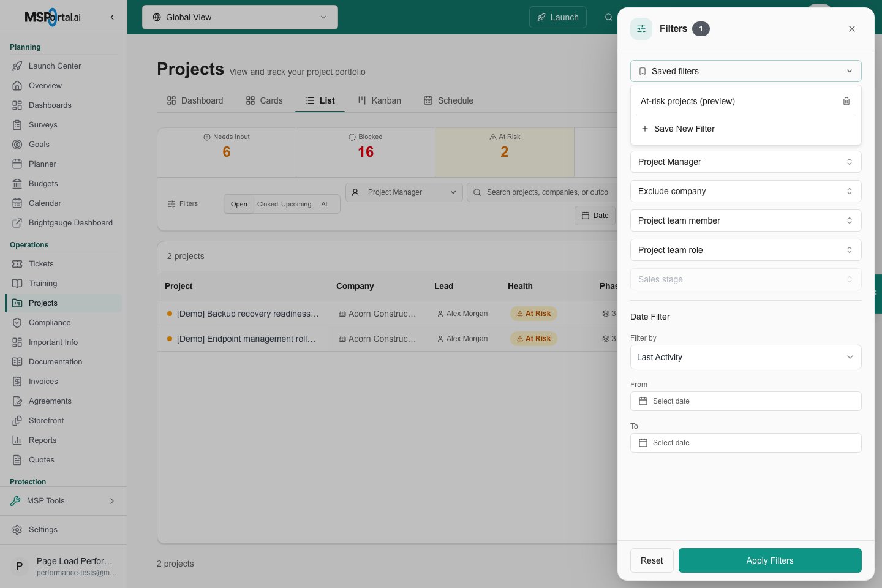The image size is (882, 588).
Task: Click the Budgets bank icon
Action: point(17,184)
